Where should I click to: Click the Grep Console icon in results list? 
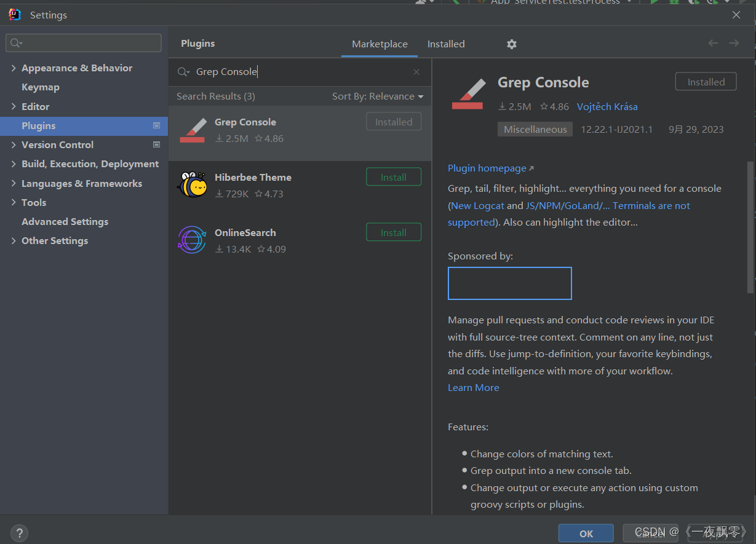192,130
